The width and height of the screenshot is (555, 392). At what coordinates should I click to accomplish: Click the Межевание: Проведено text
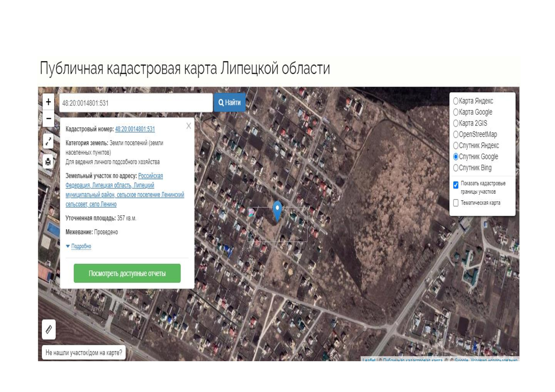coord(92,232)
